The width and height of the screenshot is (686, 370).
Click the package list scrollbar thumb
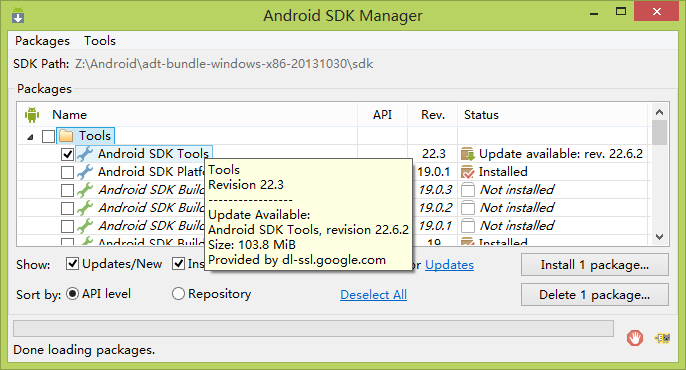tap(659, 133)
